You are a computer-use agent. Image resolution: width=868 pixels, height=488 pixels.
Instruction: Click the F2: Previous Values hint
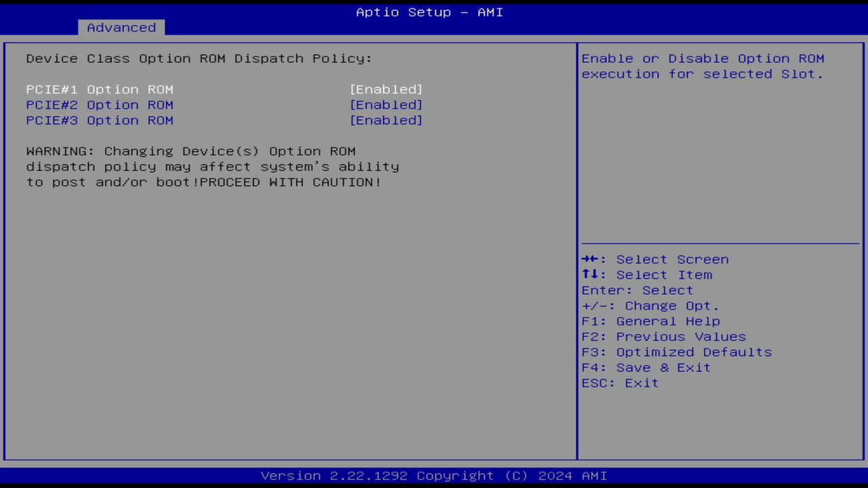pyautogui.click(x=664, y=338)
